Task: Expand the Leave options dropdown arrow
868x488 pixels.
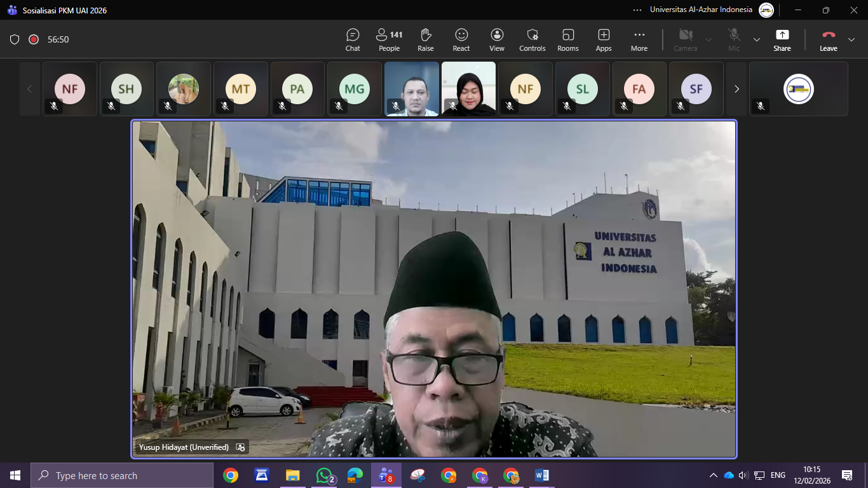Action: pos(851,39)
